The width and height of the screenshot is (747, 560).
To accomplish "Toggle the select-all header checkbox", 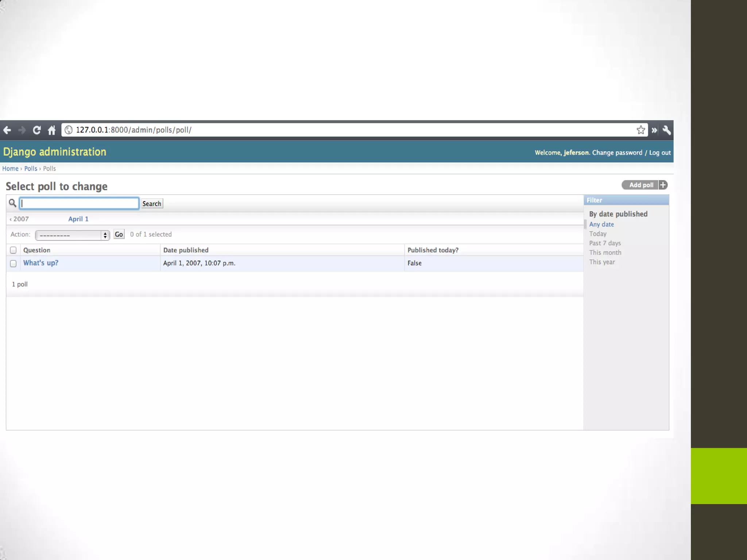I will [13, 250].
